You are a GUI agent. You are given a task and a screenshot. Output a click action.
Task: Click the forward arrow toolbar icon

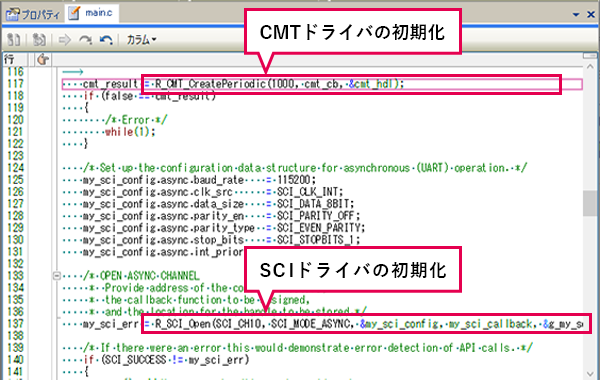[64, 39]
